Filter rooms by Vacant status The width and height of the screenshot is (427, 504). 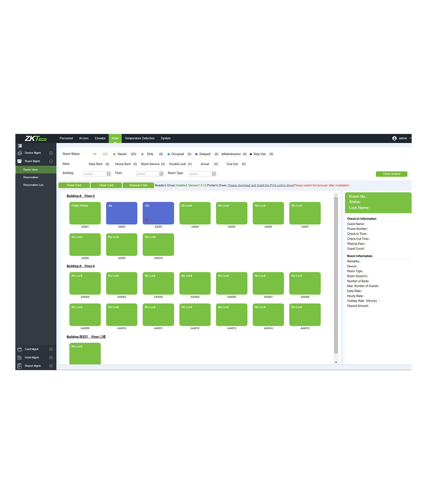(122, 154)
